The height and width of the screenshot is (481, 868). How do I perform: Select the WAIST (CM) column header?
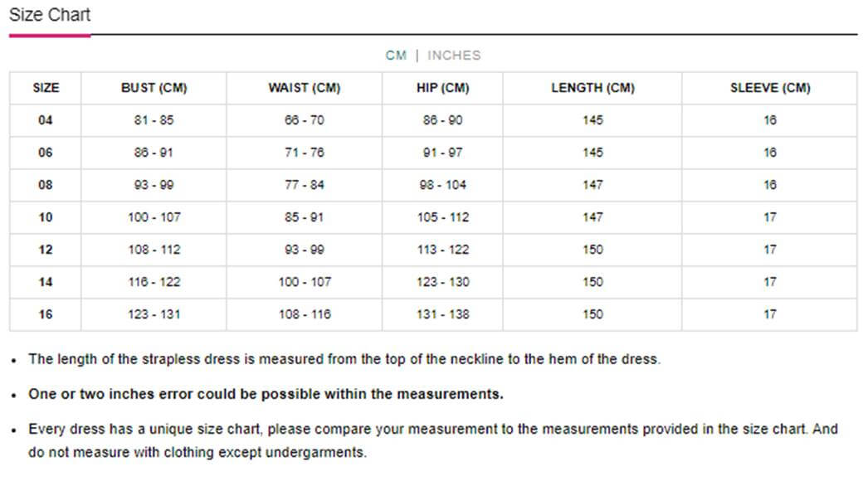click(305, 88)
